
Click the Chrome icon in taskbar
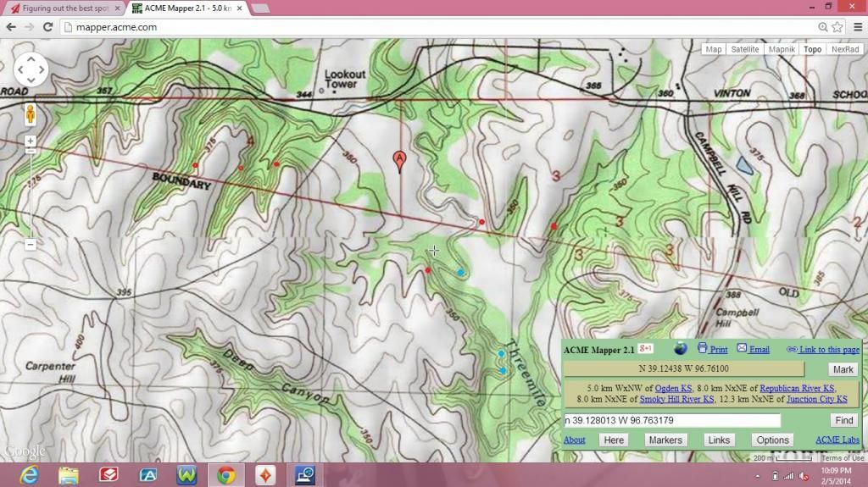(x=225, y=475)
